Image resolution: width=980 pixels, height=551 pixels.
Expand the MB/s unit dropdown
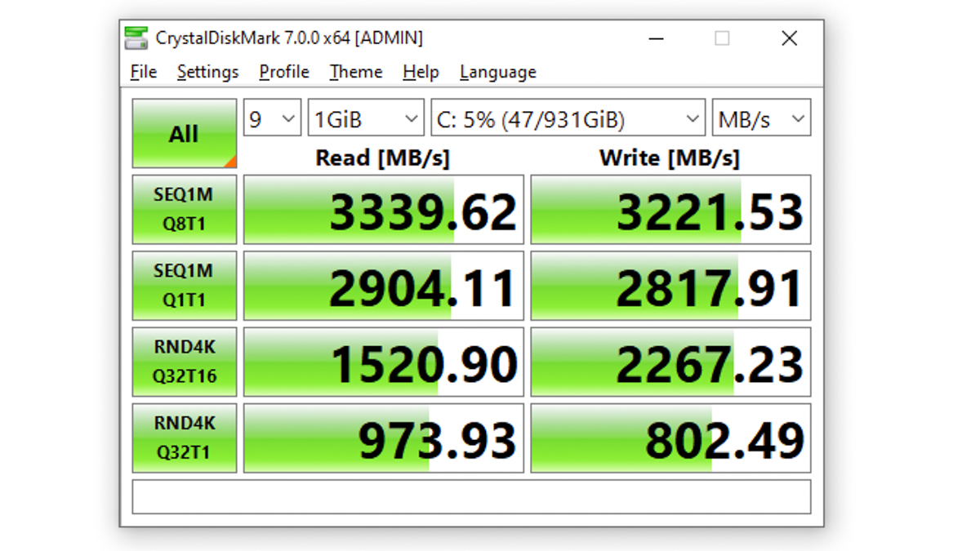(761, 119)
